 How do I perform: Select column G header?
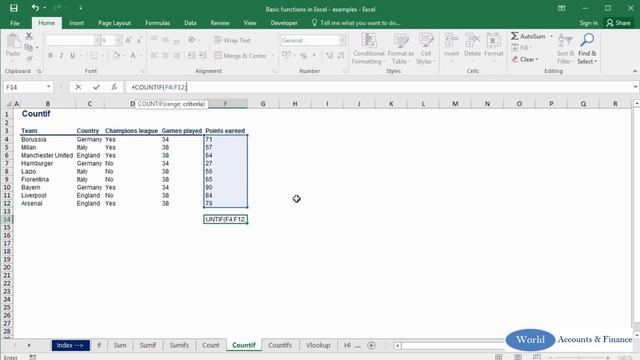pos(263,104)
